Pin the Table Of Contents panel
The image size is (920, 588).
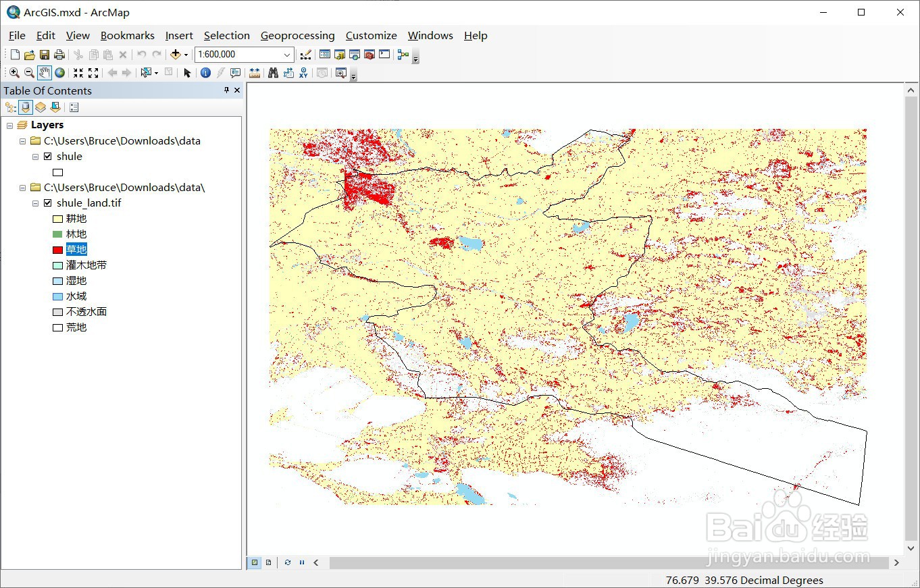226,90
